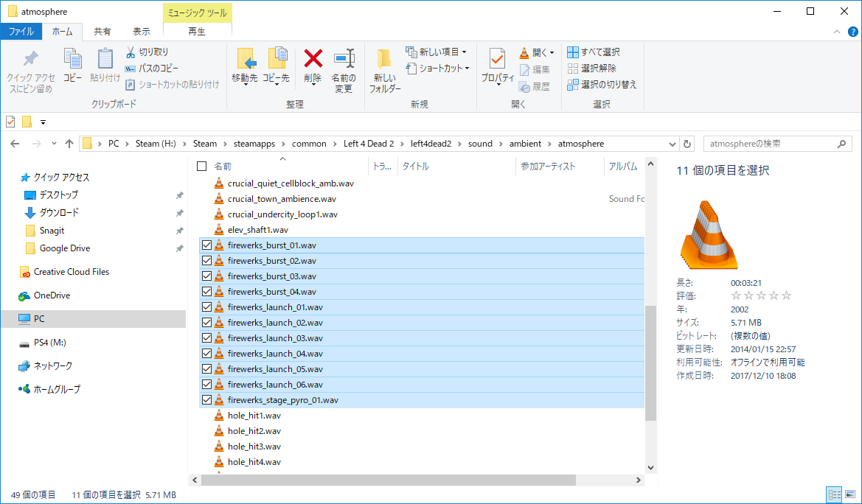Viewport: 862px width, 504px height.
Task: Click quick access toolbar properties icon
Action: pyautogui.click(x=10, y=122)
